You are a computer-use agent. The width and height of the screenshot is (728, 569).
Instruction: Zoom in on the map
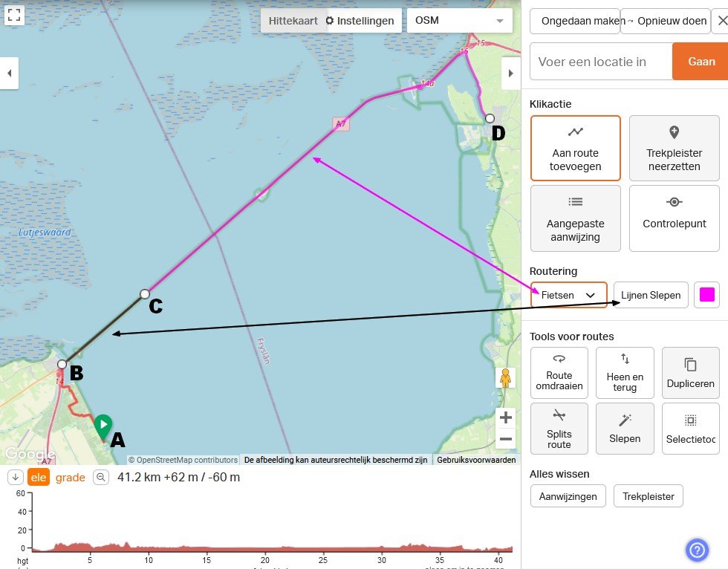(506, 417)
